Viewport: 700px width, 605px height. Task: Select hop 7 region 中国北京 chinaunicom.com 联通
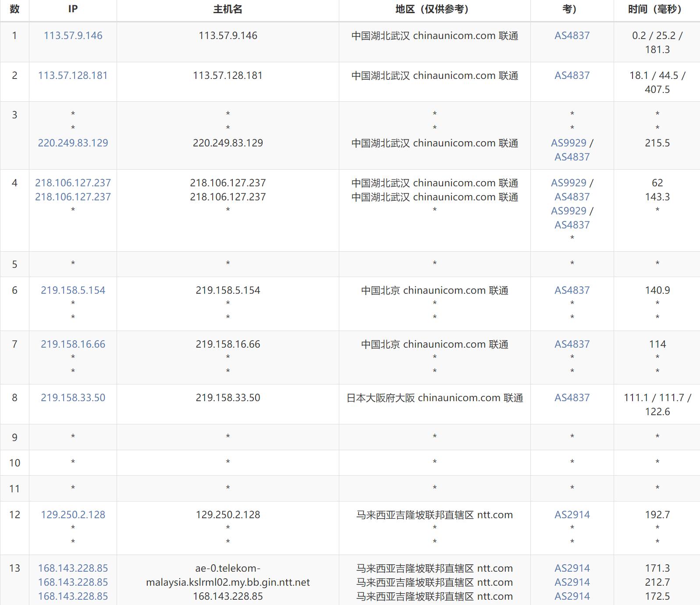[x=434, y=344]
